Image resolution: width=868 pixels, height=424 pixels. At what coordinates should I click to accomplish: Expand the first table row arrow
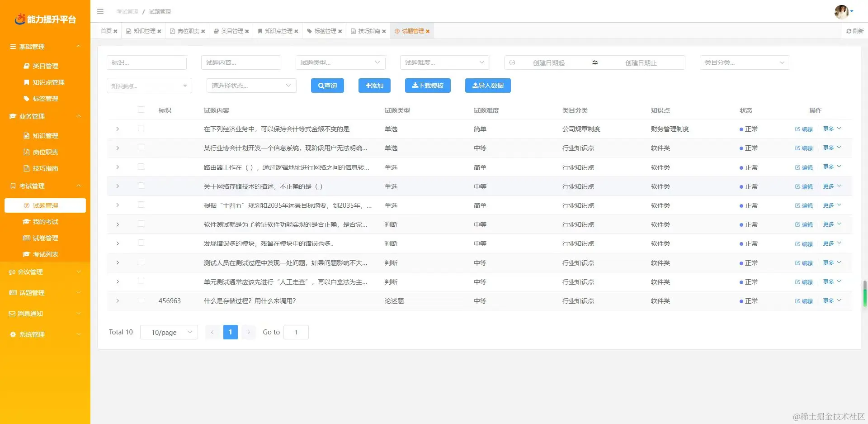(118, 129)
